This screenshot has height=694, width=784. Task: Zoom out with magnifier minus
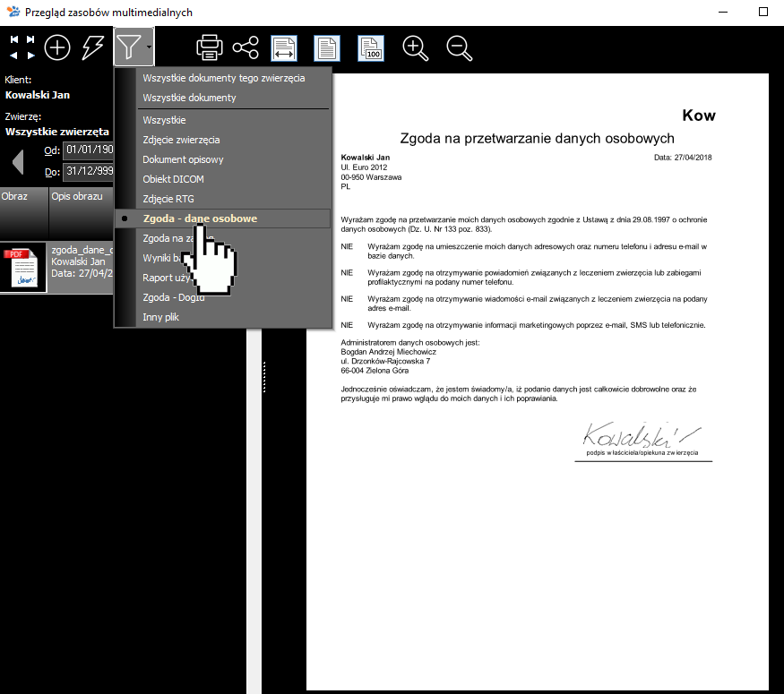click(x=459, y=48)
